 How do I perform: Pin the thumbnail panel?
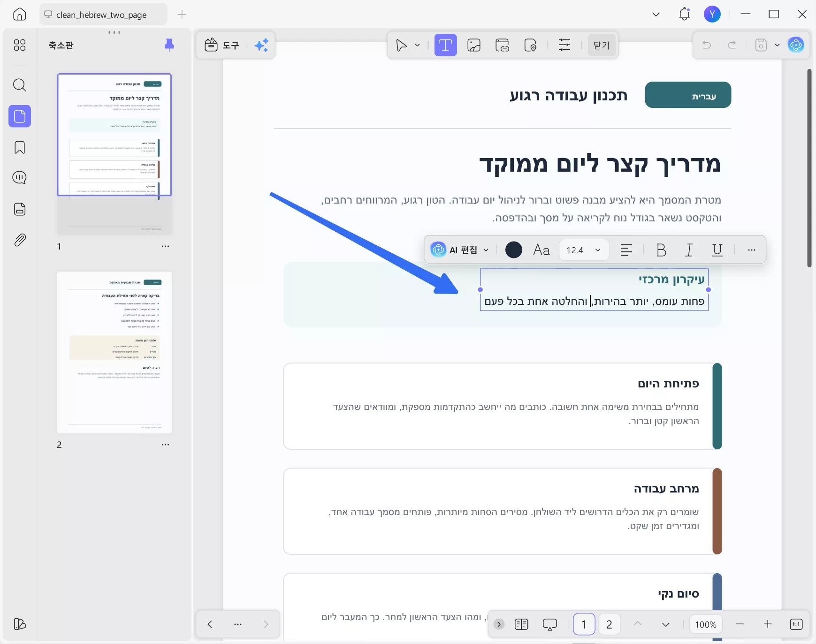pos(169,45)
